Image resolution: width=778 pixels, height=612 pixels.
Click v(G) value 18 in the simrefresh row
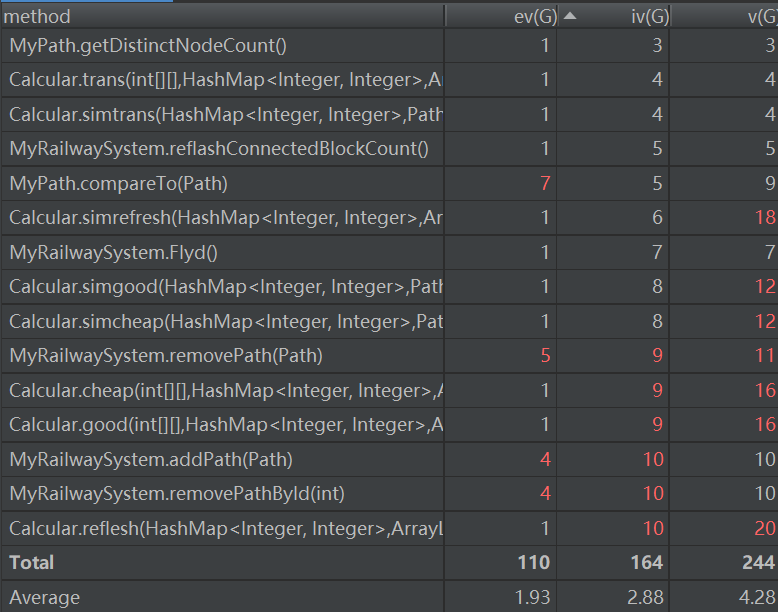765,218
